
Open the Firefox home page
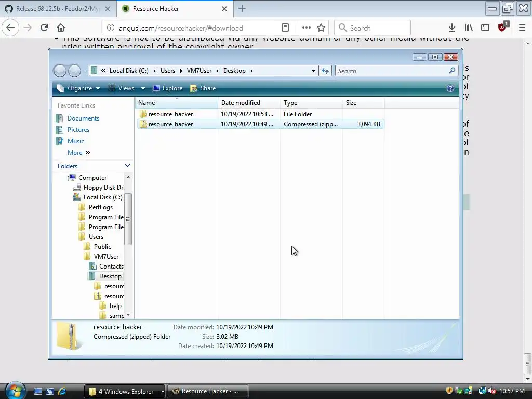tap(61, 28)
